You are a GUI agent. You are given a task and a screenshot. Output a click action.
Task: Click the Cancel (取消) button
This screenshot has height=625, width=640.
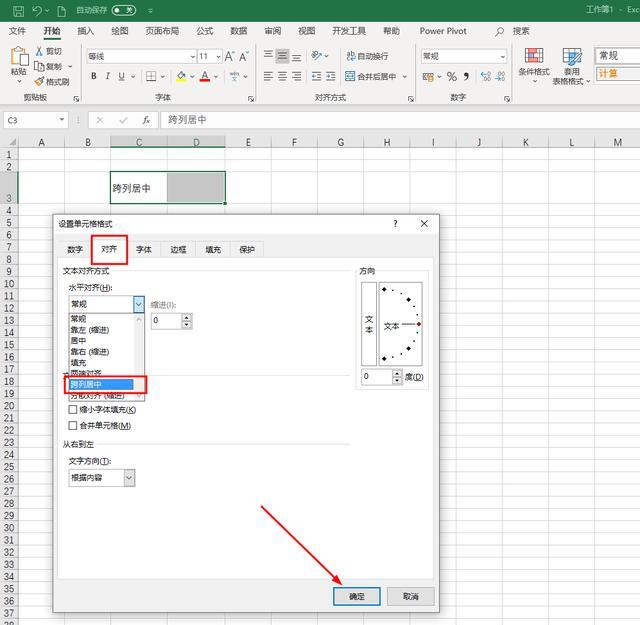(410, 596)
